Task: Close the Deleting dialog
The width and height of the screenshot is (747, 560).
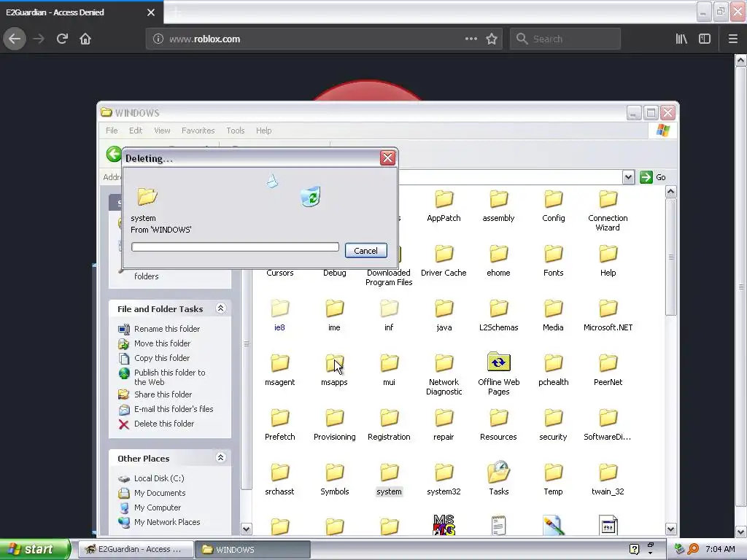Action: (x=387, y=157)
